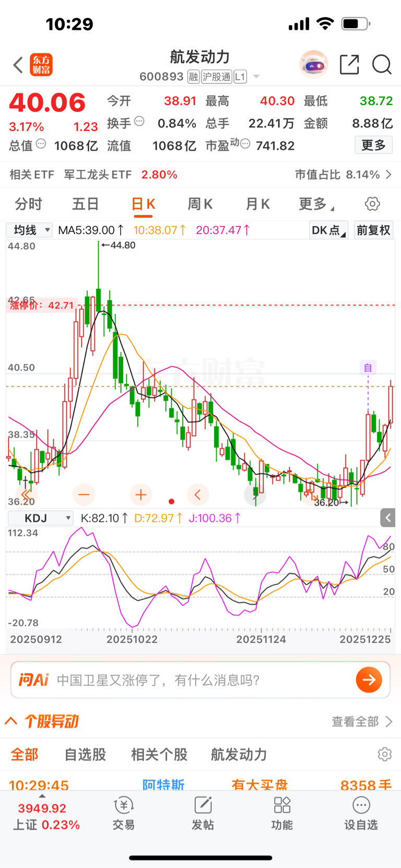Tap the 换手 info circle icon
The image size is (401, 868).
pyautogui.click(x=139, y=121)
